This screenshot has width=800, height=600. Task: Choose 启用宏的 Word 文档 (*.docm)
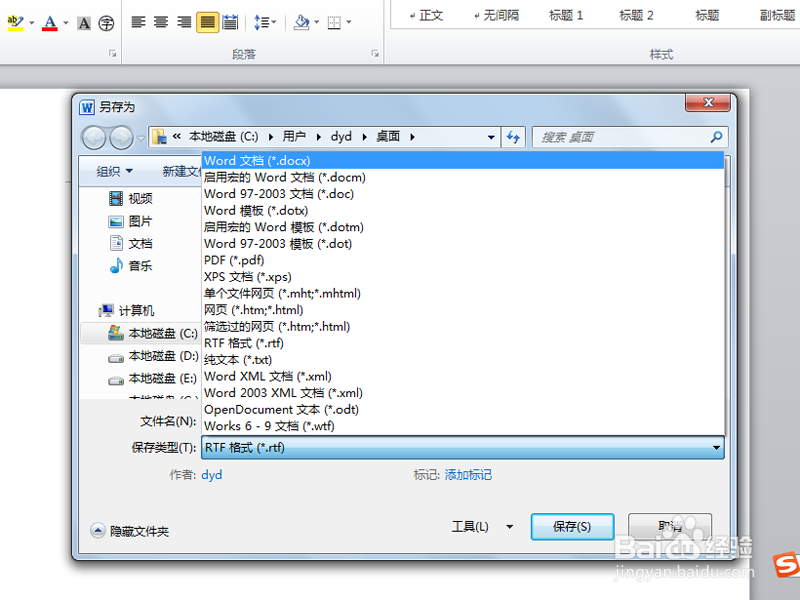(x=463, y=178)
